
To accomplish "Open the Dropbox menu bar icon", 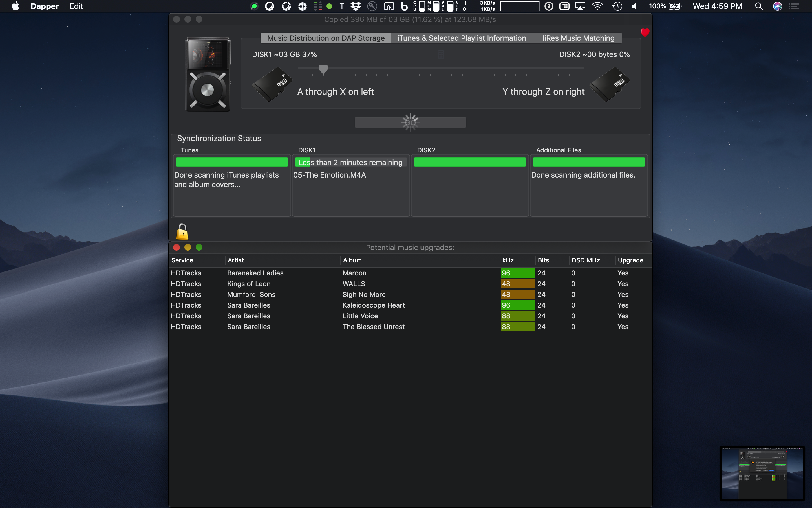I will pos(356,6).
